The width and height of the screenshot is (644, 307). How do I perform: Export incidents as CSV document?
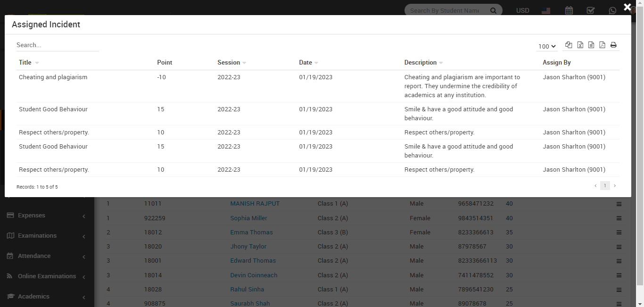[591, 45]
